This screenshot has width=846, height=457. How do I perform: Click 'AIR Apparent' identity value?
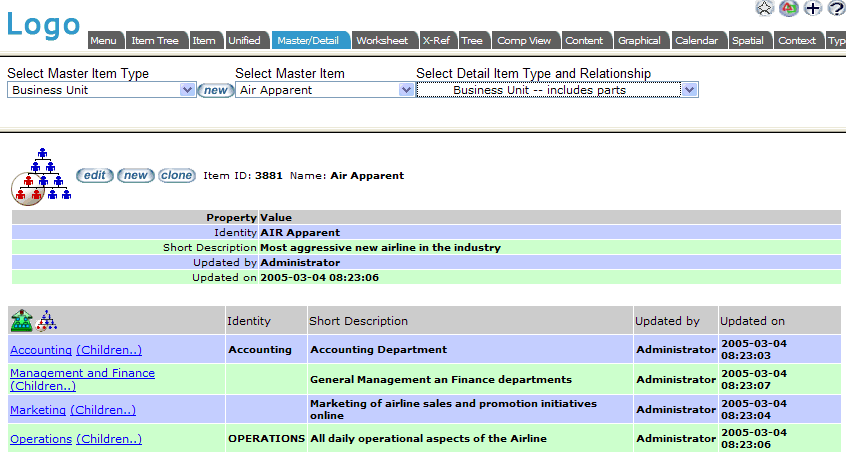pos(300,233)
